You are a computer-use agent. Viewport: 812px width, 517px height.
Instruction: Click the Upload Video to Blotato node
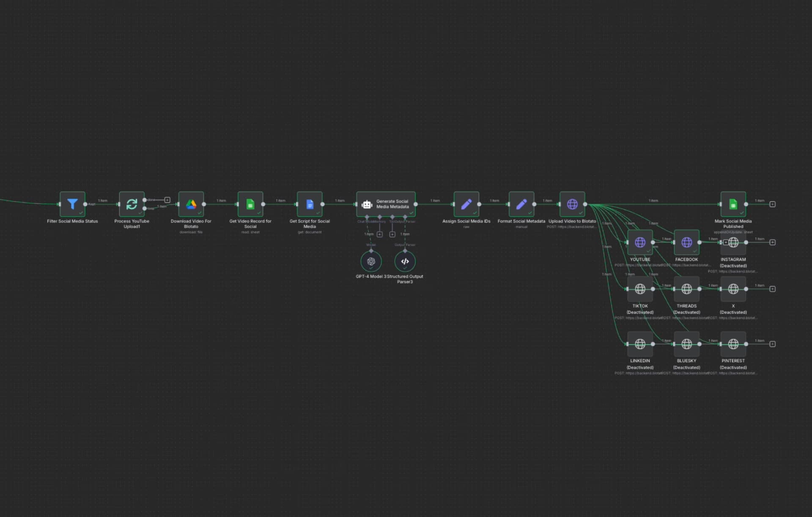(572, 204)
